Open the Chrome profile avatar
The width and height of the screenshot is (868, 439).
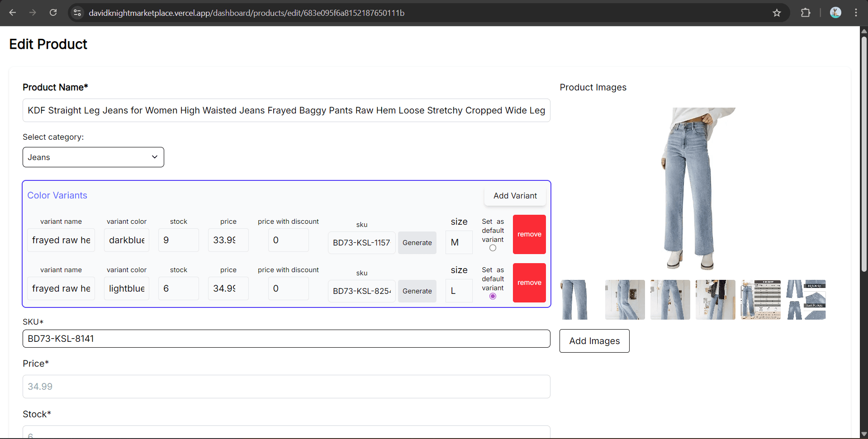[x=835, y=13]
